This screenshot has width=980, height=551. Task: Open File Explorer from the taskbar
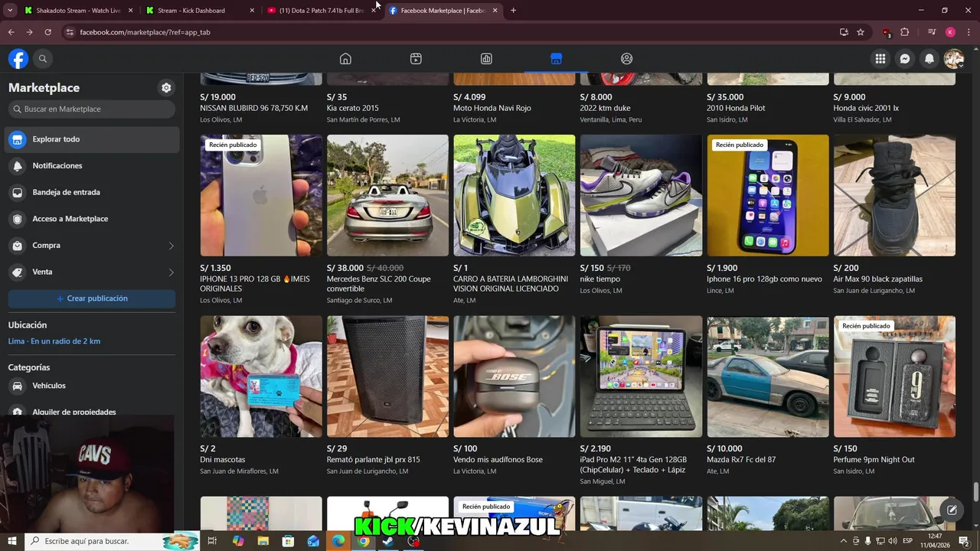tap(263, 541)
